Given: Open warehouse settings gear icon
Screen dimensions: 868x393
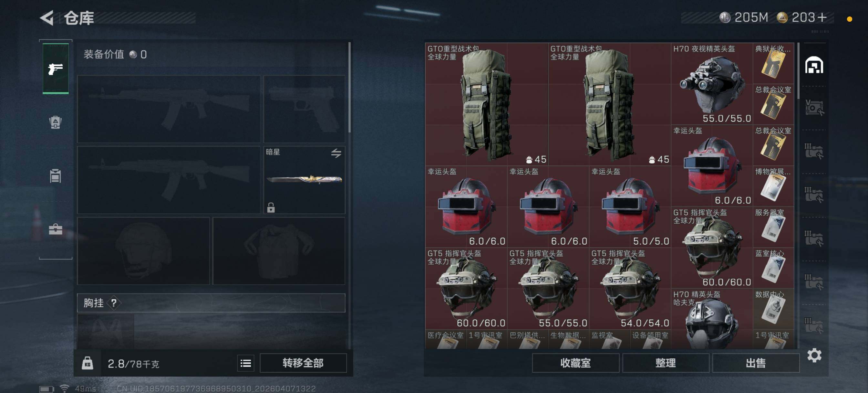Looking at the screenshot, I should 814,355.
